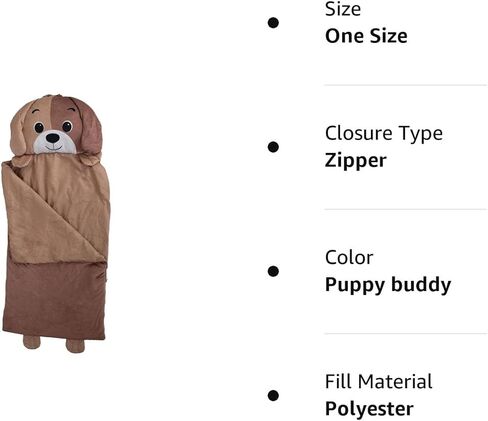
Task: Click the bullet point beside Fill Material
Action: coord(273,396)
